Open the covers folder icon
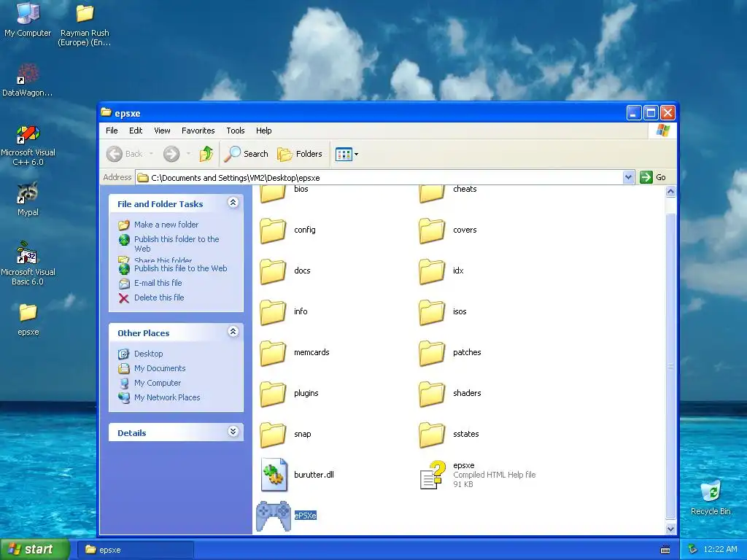 pyautogui.click(x=432, y=230)
